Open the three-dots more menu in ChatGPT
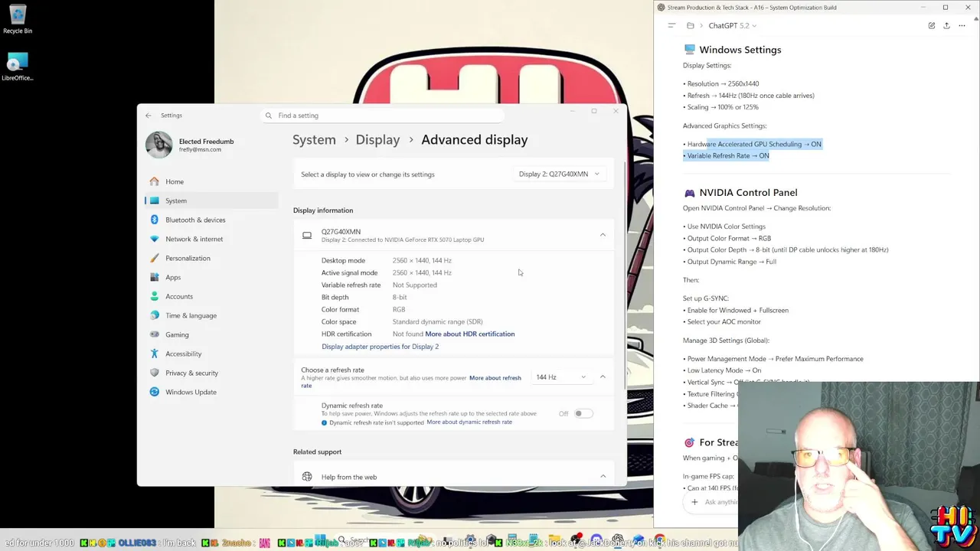The image size is (980, 551). coord(962,25)
